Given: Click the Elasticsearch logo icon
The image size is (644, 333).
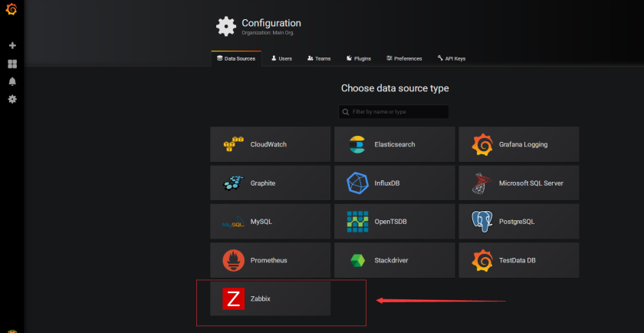Looking at the screenshot, I should [x=357, y=144].
